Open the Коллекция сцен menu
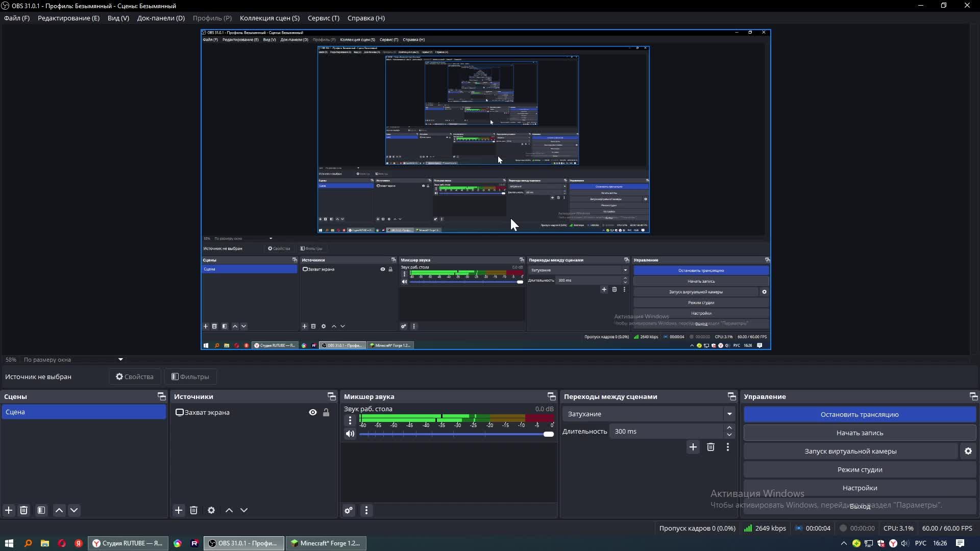The width and height of the screenshot is (980, 551). pos(269,18)
